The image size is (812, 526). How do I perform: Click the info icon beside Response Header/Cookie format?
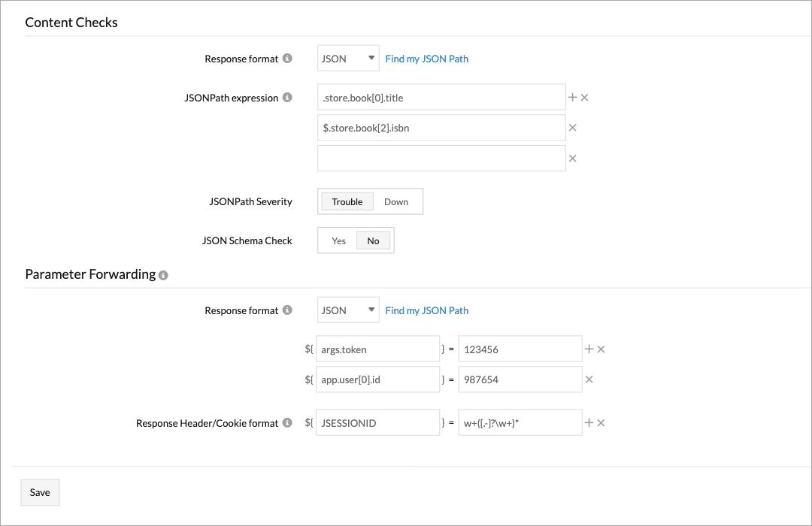(x=286, y=423)
